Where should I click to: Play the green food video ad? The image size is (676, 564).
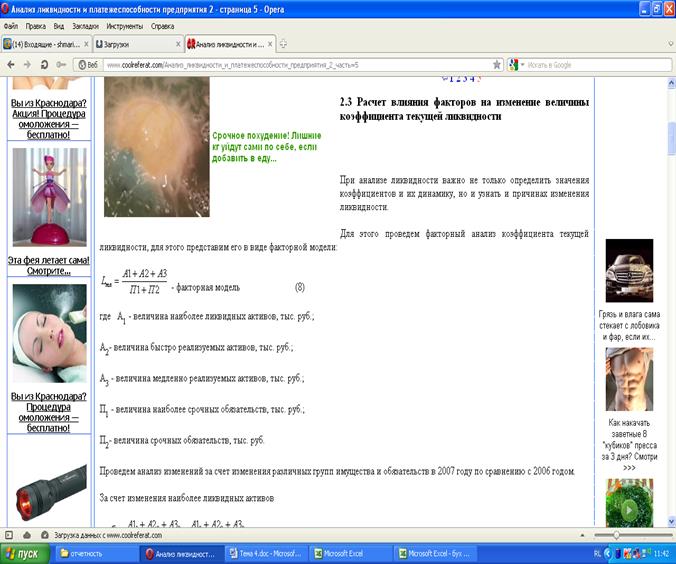coord(629,510)
